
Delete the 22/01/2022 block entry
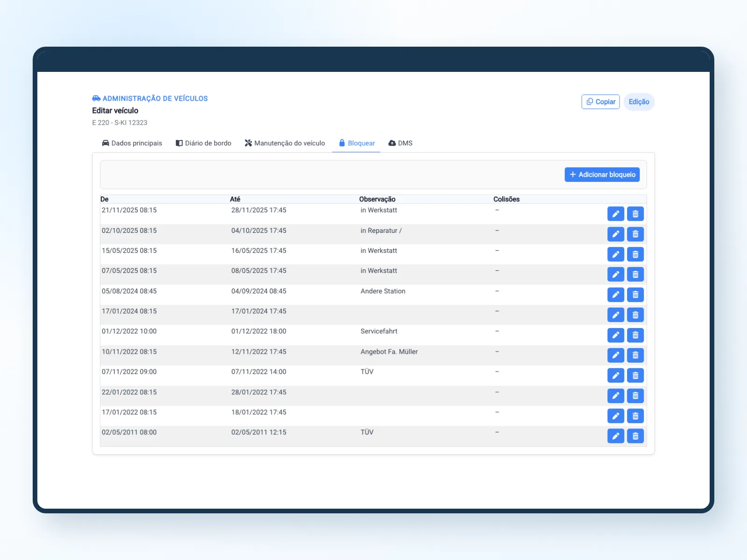pos(635,396)
